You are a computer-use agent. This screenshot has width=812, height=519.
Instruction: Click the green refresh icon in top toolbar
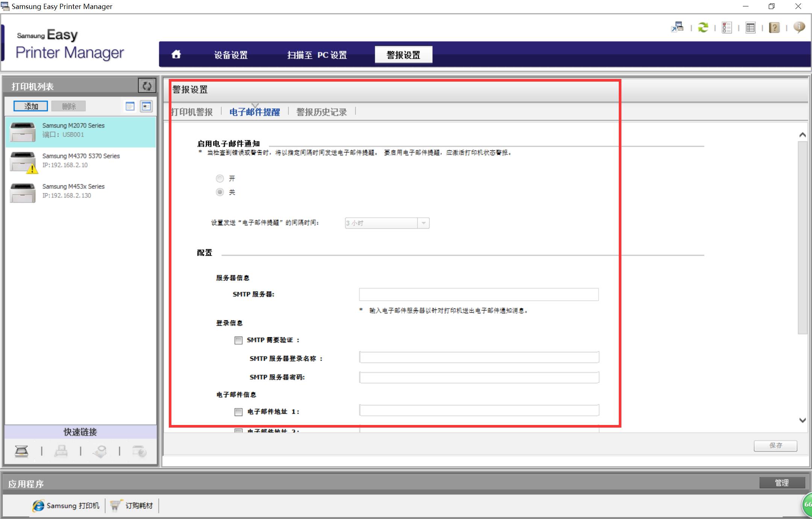tap(703, 27)
